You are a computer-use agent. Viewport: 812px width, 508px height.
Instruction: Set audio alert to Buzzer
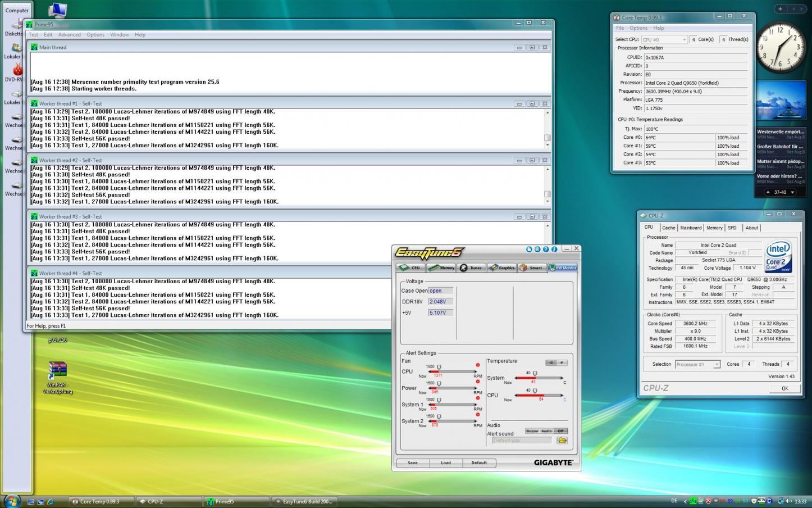532,431
